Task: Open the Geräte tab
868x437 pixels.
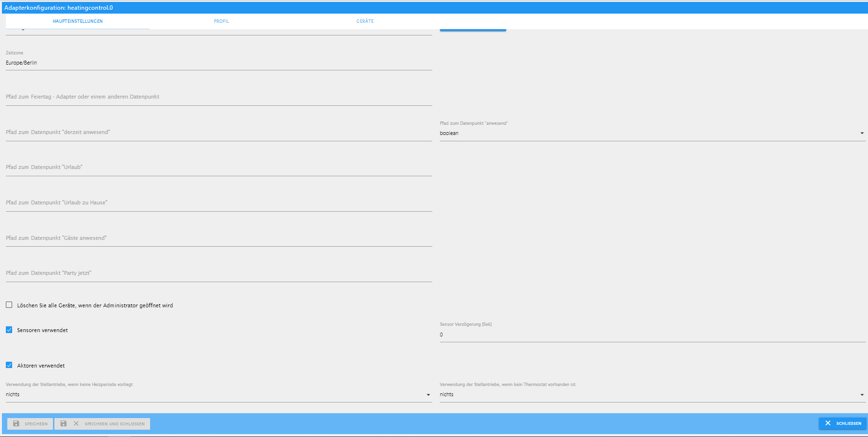Action: [365, 21]
